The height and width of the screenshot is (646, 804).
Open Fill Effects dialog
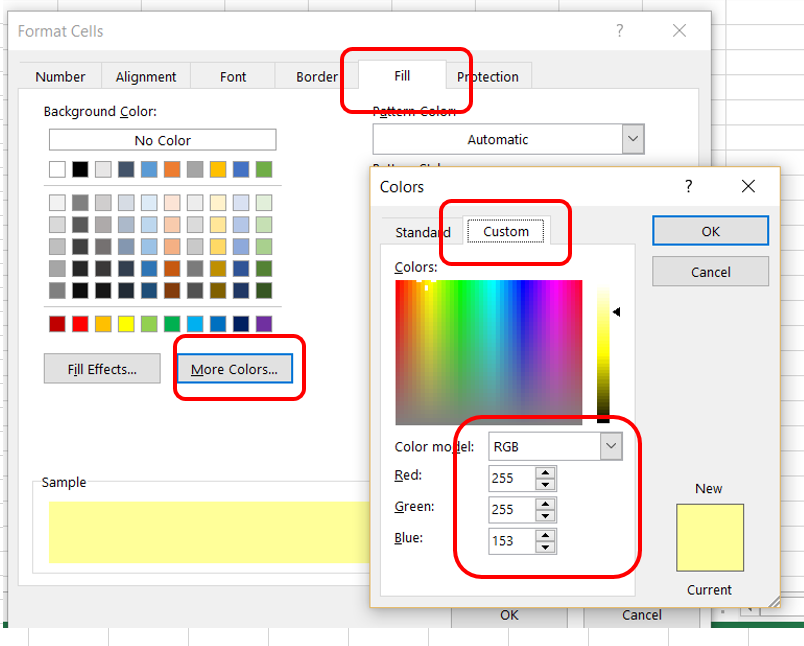click(x=102, y=369)
